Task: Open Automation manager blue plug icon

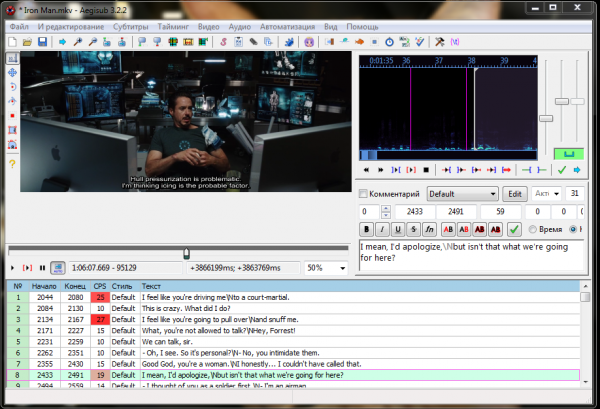Action: pos(289,42)
